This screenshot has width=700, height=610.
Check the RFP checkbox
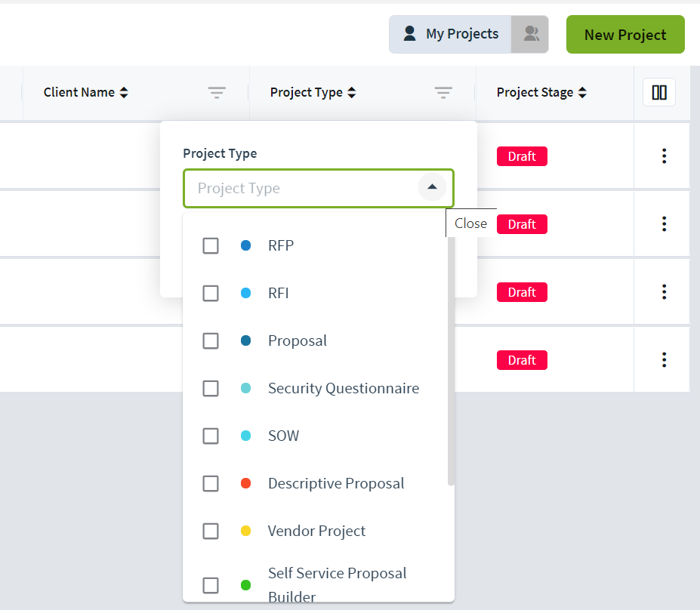click(211, 245)
